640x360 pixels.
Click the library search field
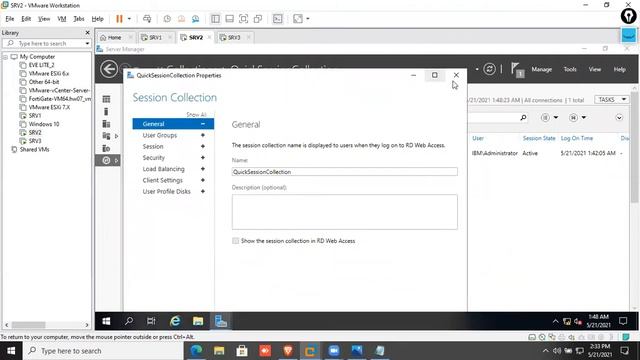tap(46, 43)
